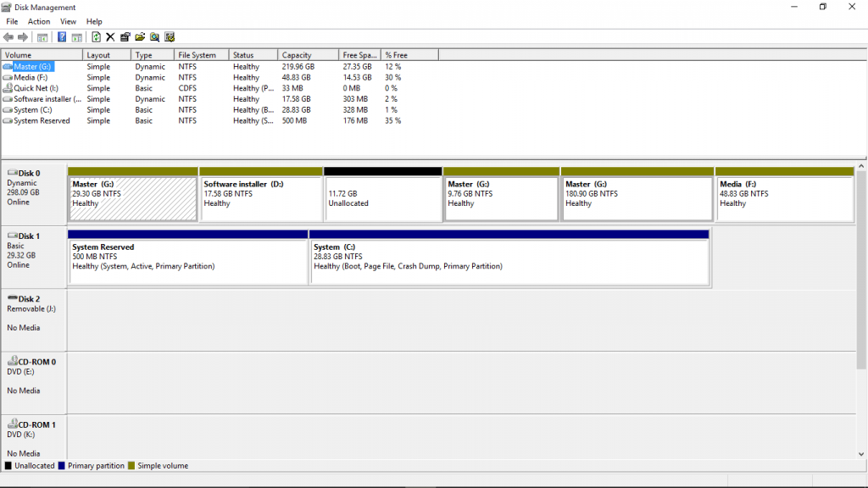This screenshot has width=868, height=488.
Task: Click the CD-ROM 0 disc icon
Action: 12,361
